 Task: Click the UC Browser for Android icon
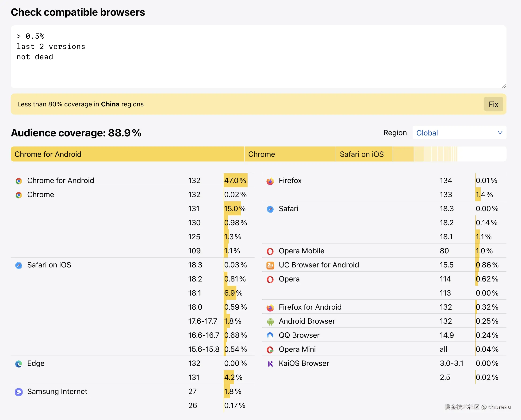coord(270,265)
